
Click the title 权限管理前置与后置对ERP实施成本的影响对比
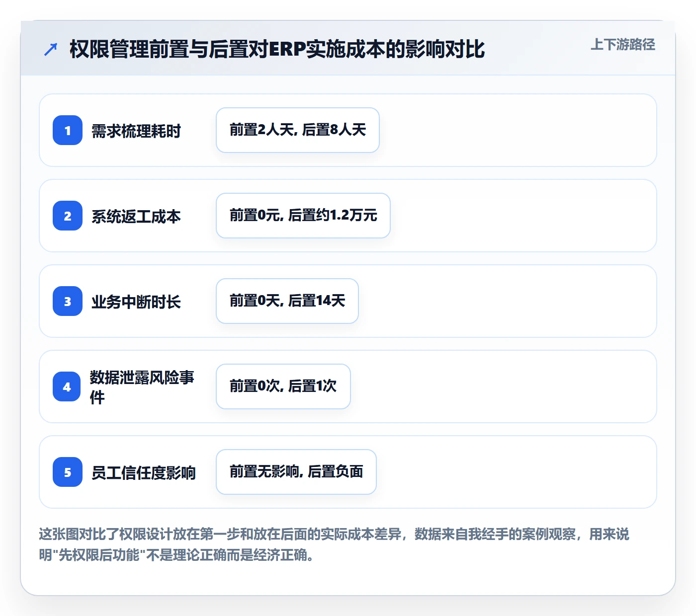[277, 49]
